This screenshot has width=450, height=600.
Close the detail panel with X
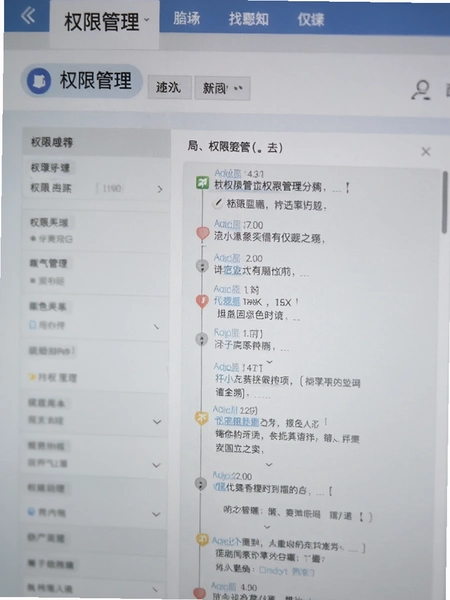pyautogui.click(x=426, y=152)
